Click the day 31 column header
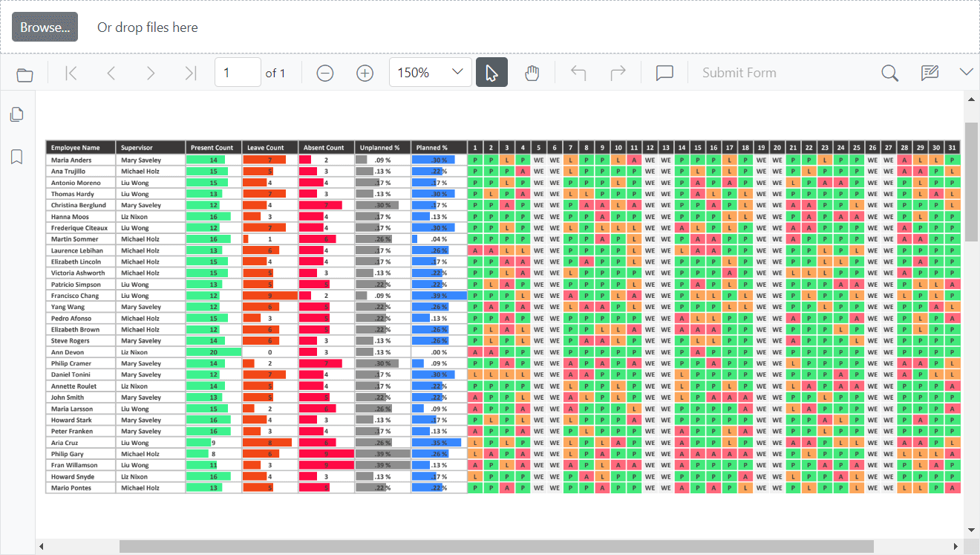 pyautogui.click(x=953, y=148)
